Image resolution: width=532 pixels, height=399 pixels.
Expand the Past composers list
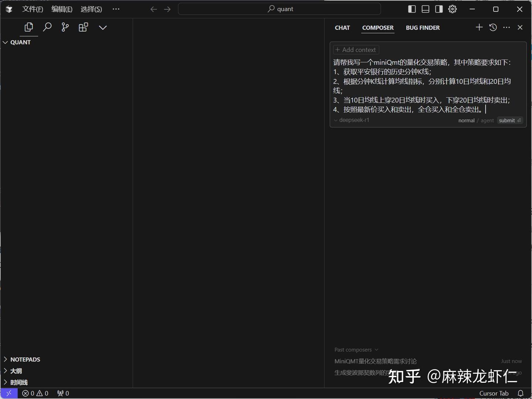(356, 350)
